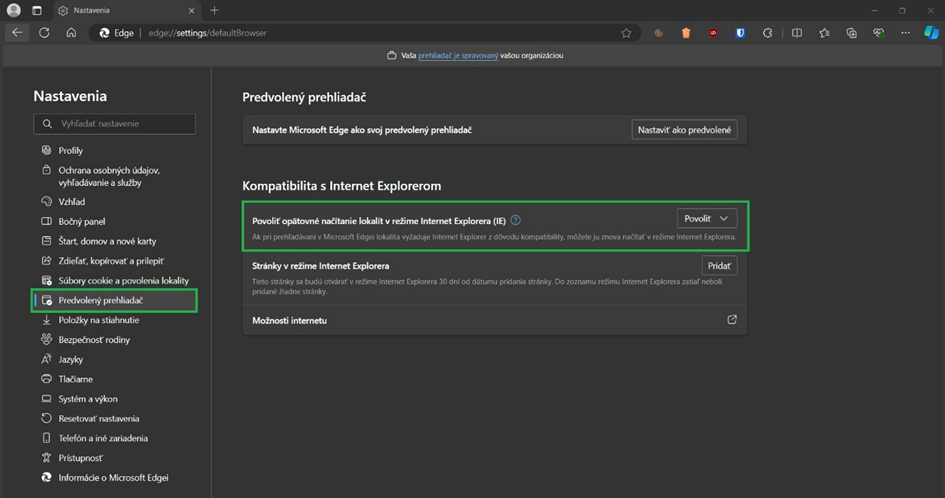Viewport: 945px width, 498px height.
Task: Click the Copilot icon in the toolbar
Action: [x=930, y=33]
